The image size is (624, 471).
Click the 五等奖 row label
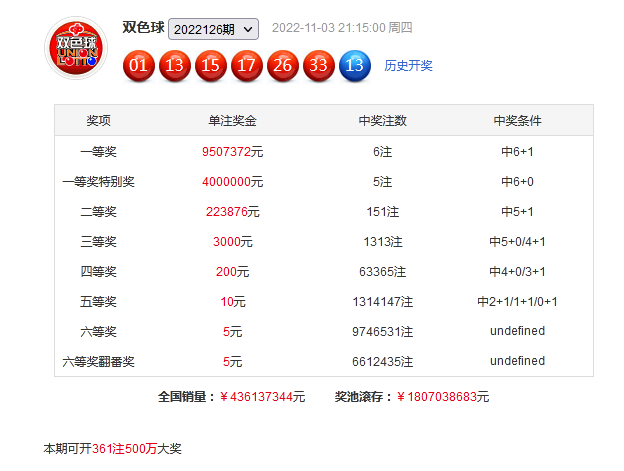[98, 302]
